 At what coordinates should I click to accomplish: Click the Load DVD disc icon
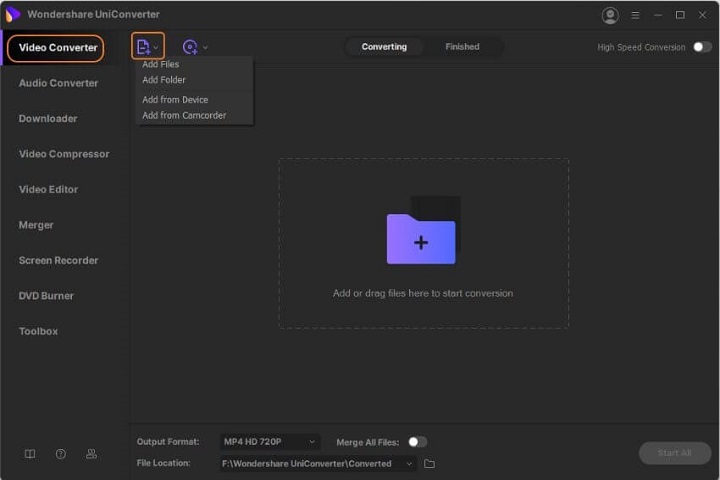190,47
